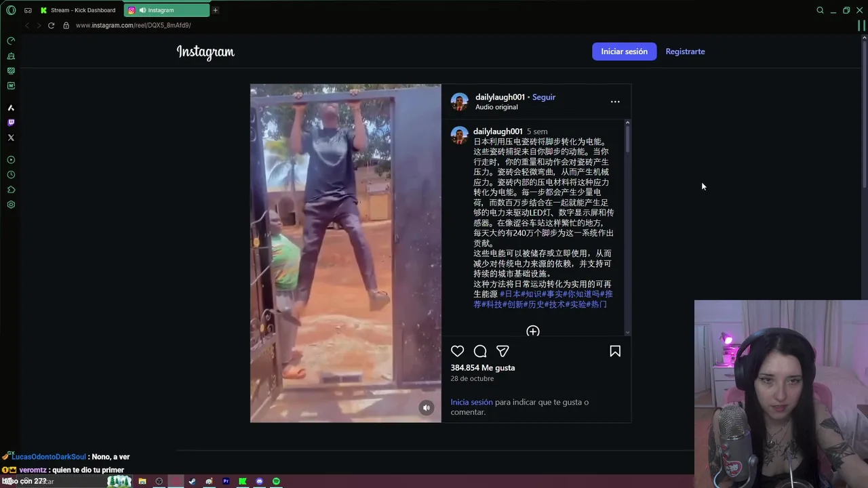Open Settings gear icon in the sidebar

(x=11, y=205)
